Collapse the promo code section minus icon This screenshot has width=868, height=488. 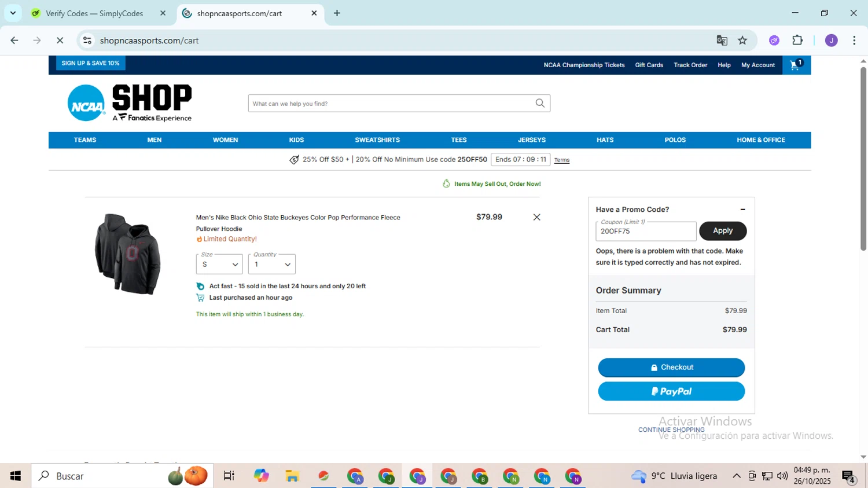click(742, 210)
